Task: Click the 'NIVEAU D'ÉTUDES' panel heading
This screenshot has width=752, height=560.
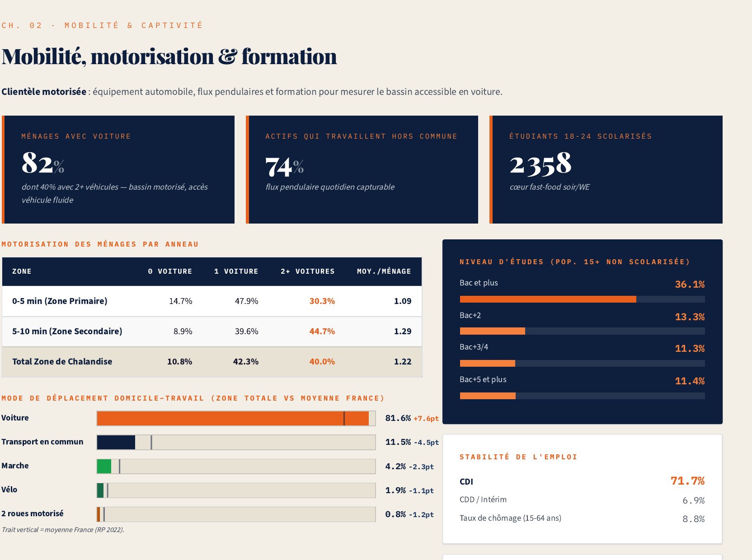Action: pos(575,262)
